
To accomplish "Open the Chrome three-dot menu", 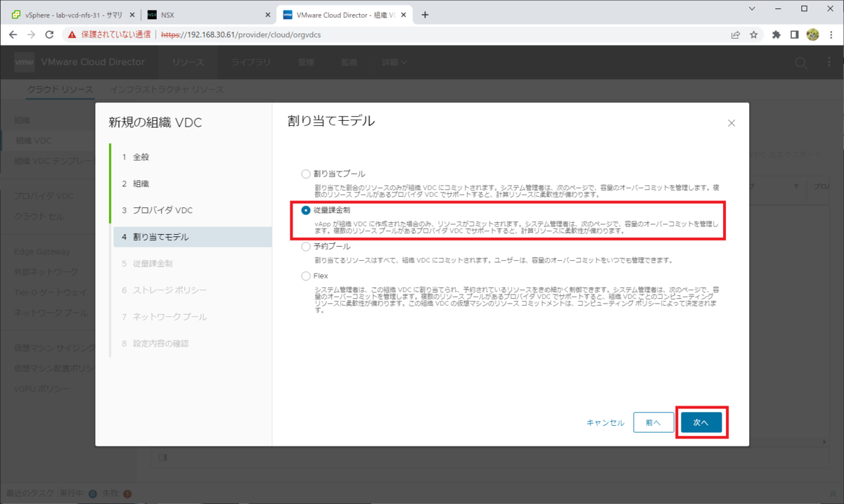I will tap(831, 34).
